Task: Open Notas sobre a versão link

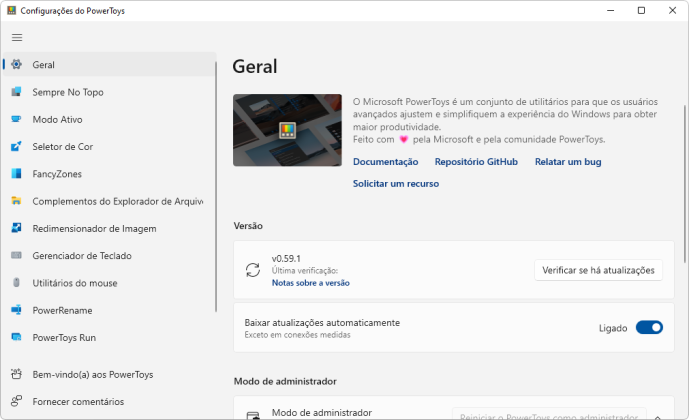Action: click(x=310, y=283)
